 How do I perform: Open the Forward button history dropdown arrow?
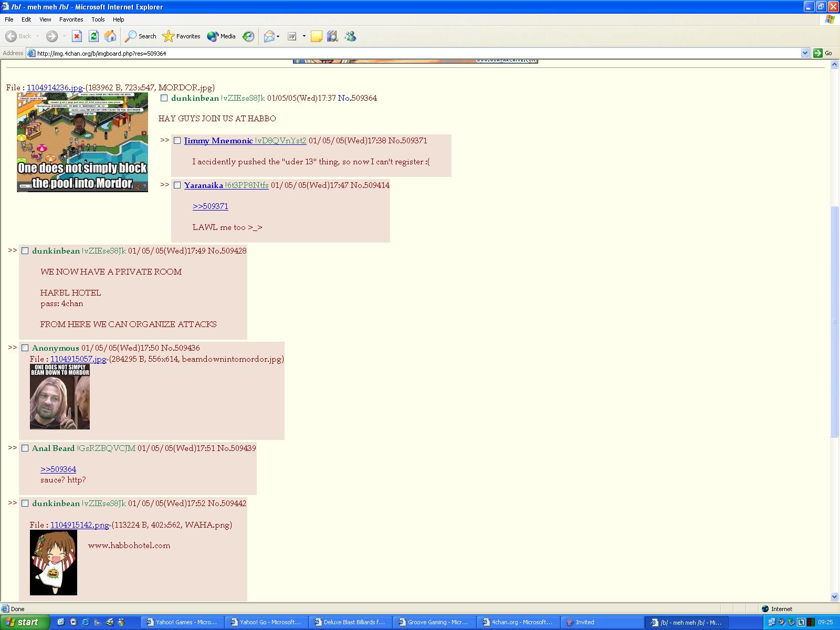[x=64, y=36]
